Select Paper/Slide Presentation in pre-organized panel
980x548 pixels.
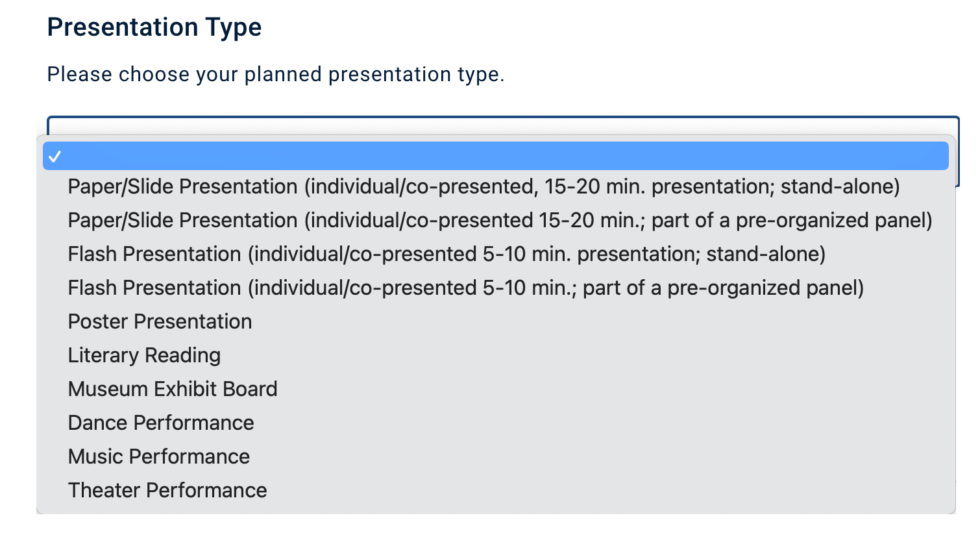coord(500,221)
